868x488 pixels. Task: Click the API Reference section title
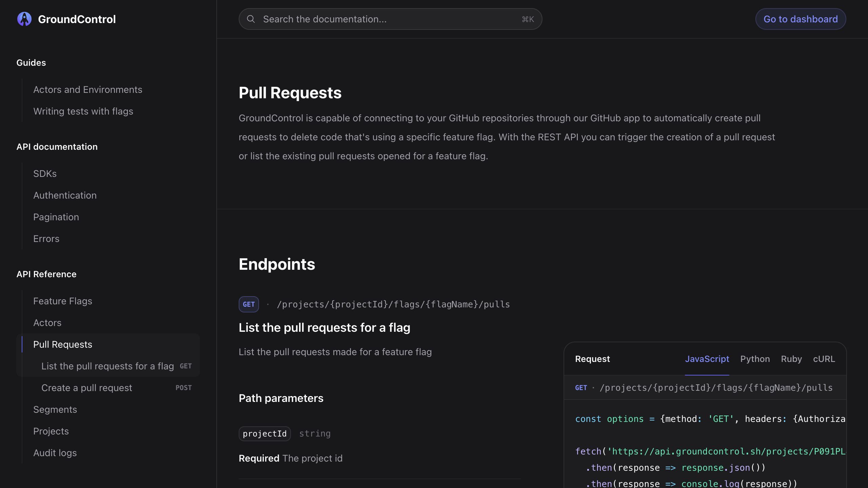[46, 274]
